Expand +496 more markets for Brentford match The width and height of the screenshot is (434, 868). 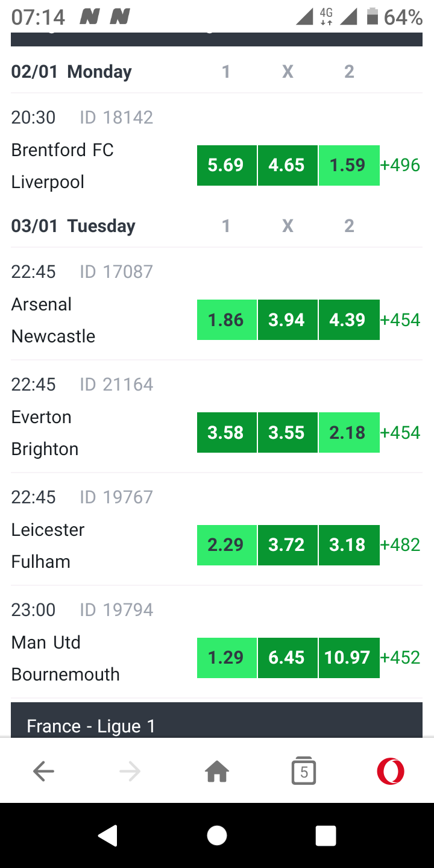pyautogui.click(x=400, y=165)
